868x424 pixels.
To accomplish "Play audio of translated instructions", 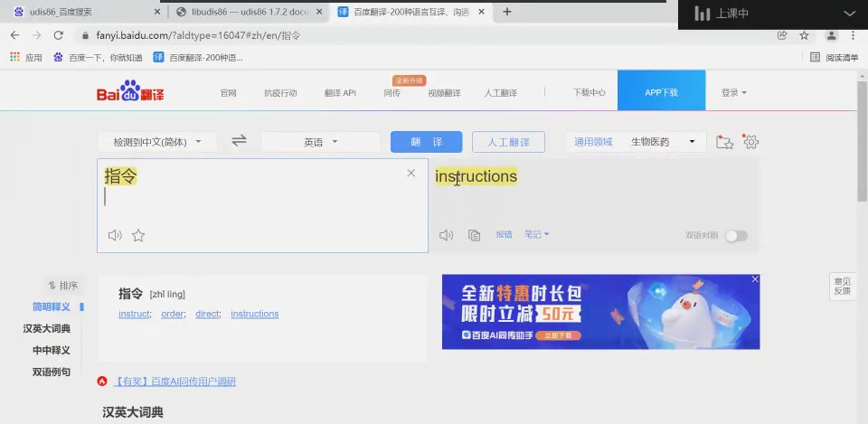I will (446, 236).
